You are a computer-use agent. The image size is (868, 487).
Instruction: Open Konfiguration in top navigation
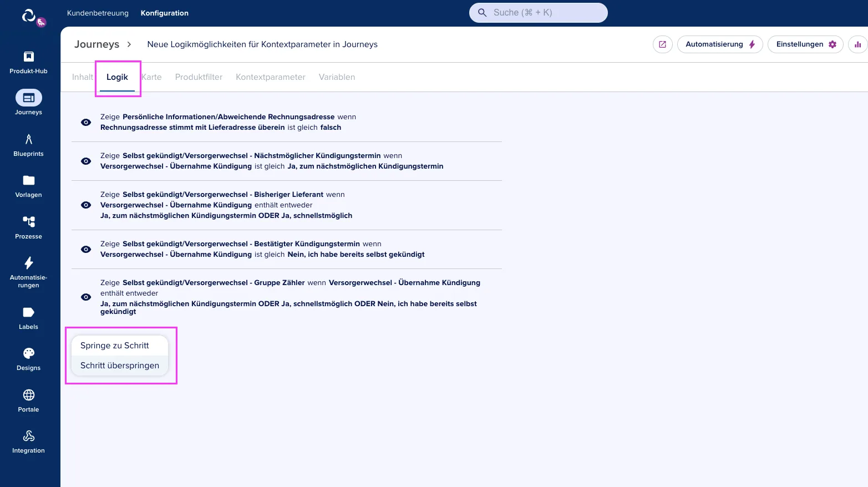(165, 13)
